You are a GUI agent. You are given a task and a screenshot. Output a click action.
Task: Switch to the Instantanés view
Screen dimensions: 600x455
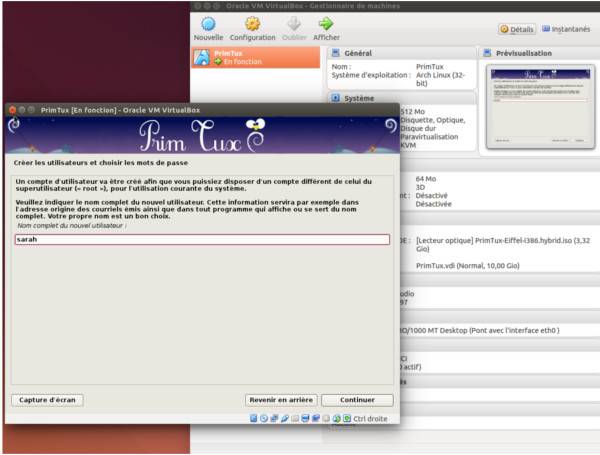coord(566,29)
